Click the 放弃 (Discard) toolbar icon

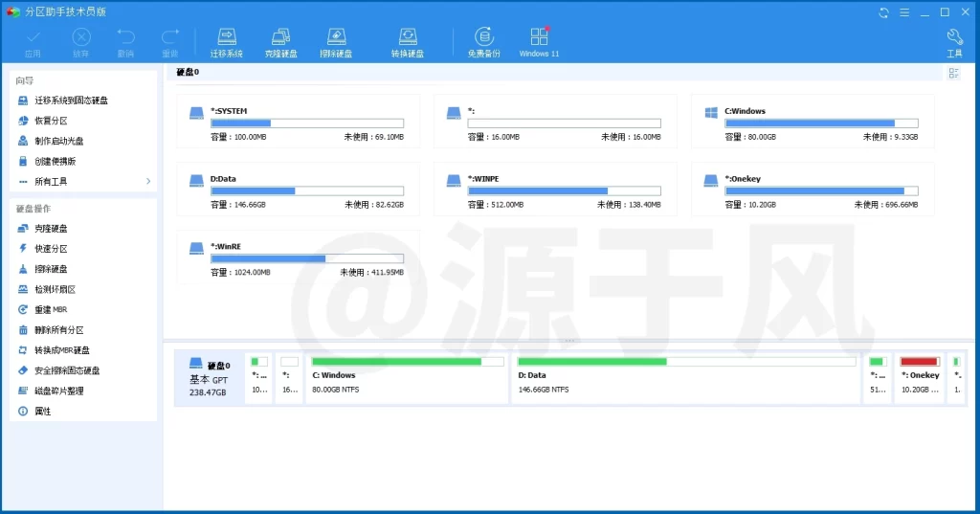tap(80, 43)
